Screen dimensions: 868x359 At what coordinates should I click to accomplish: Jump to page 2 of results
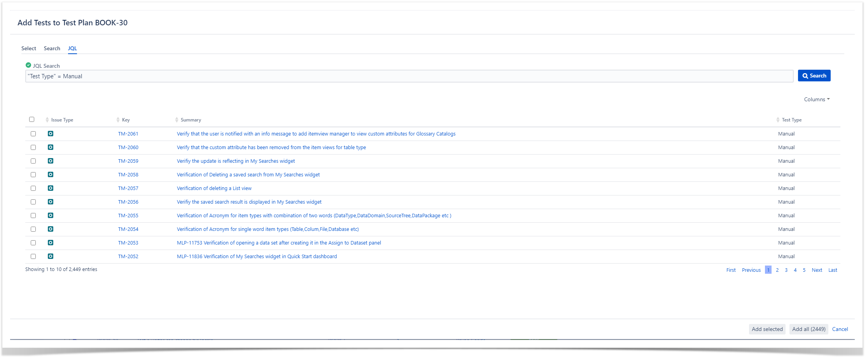pyautogui.click(x=777, y=270)
